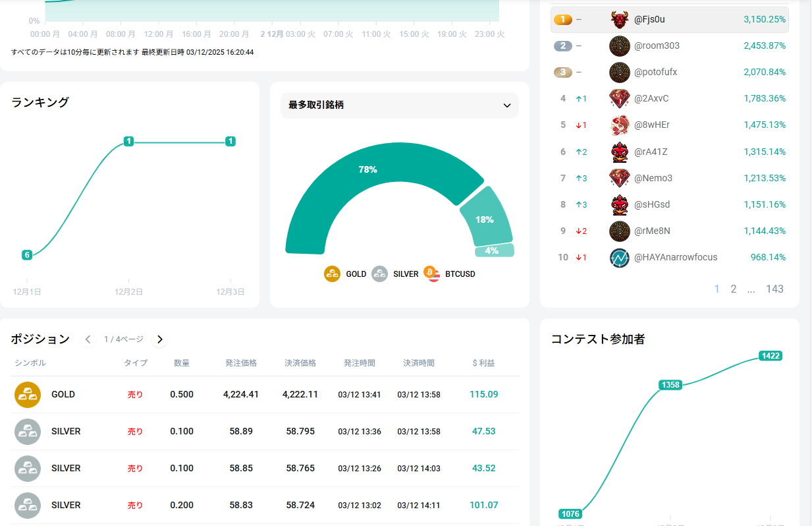Click the rank 1 gold medal badge
The width and height of the screenshot is (812, 526).
click(x=562, y=20)
